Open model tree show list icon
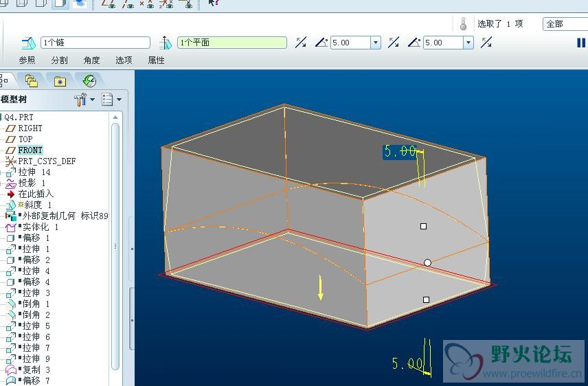 click(107, 100)
